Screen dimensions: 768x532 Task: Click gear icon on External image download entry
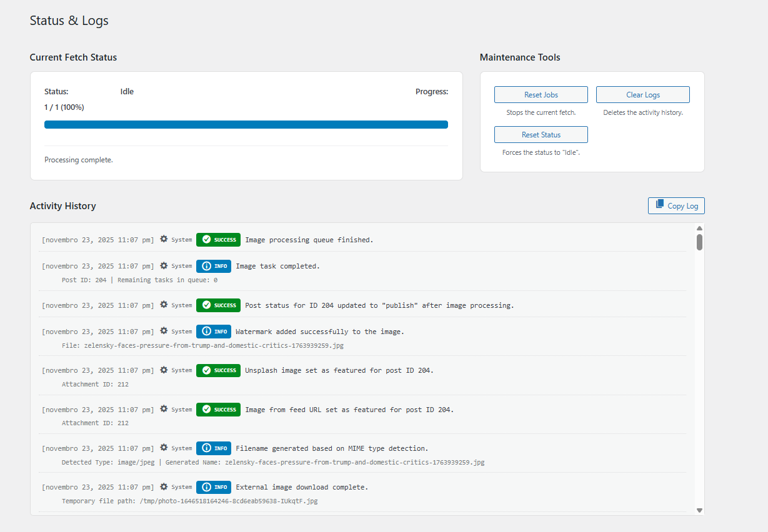(164, 487)
